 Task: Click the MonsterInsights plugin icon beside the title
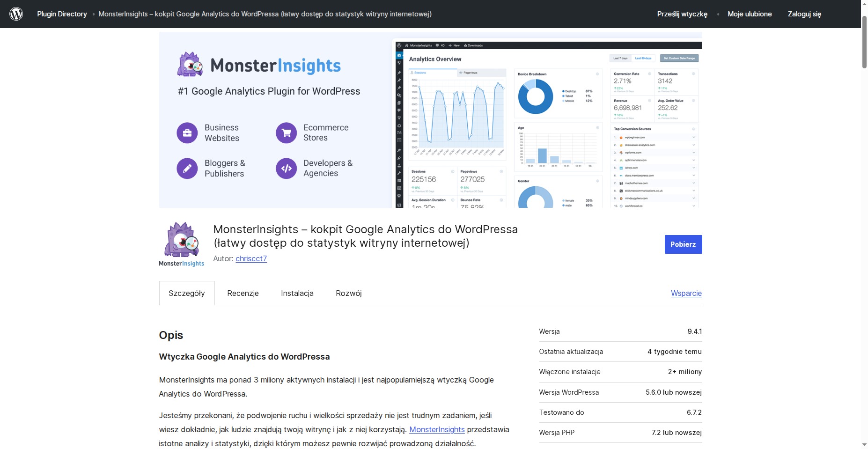(181, 244)
